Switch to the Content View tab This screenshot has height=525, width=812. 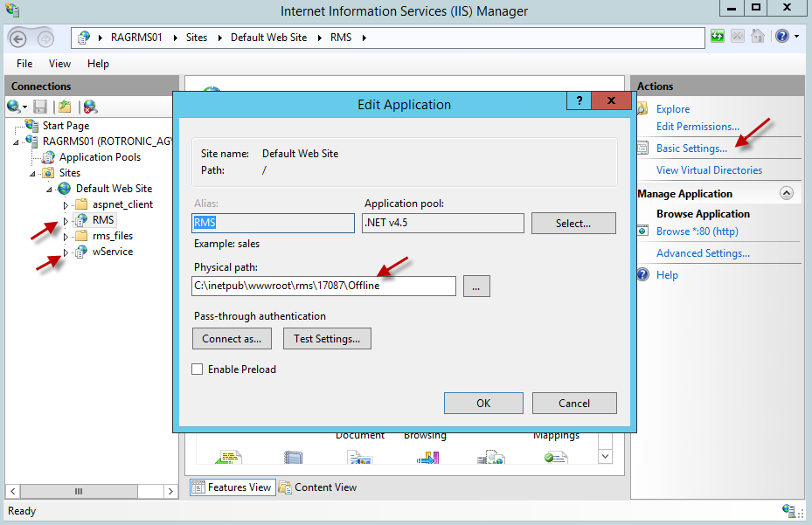[318, 487]
